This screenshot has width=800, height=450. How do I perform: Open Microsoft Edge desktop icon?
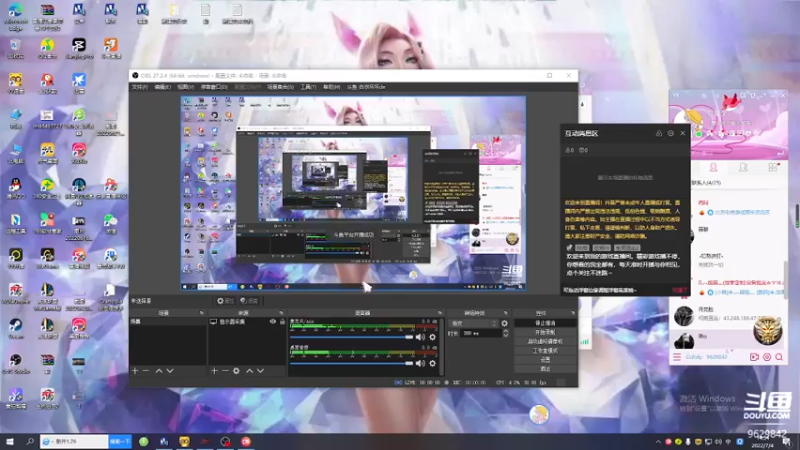pos(16,15)
